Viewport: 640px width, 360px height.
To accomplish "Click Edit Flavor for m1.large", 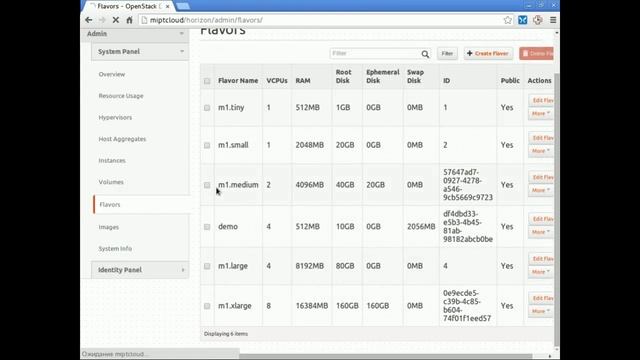I will coord(541,259).
